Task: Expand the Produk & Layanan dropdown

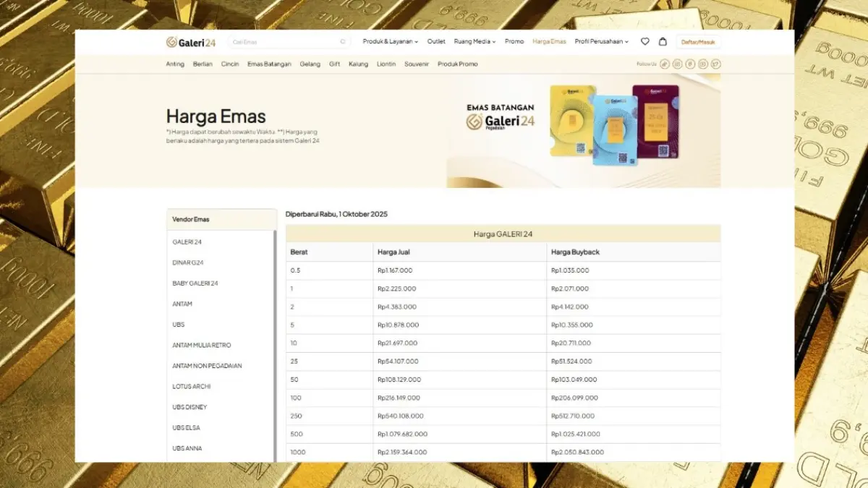Action: coord(391,42)
